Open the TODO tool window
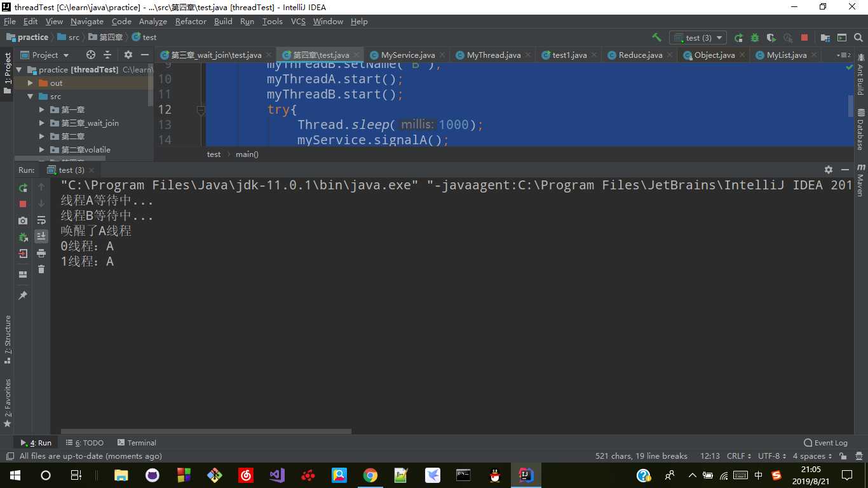 (85, 443)
